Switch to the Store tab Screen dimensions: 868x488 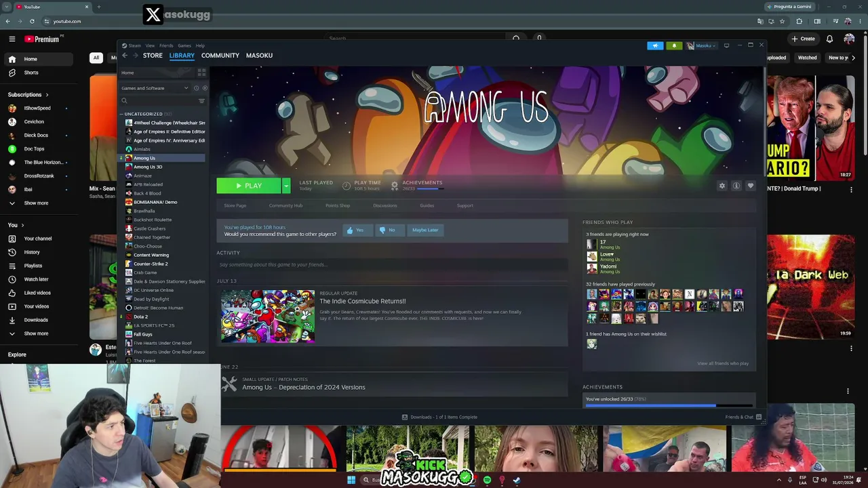(x=153, y=56)
